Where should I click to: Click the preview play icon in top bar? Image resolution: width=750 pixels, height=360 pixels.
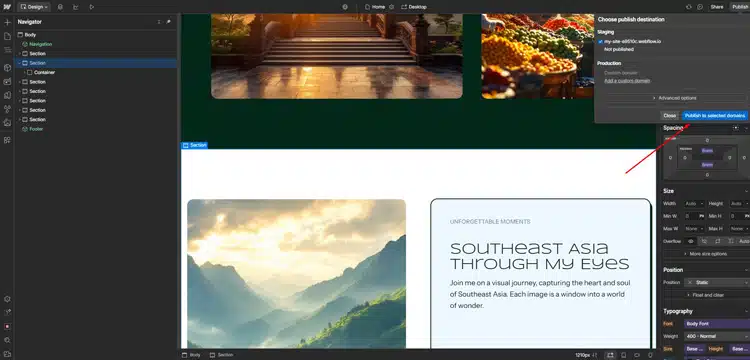pos(91,7)
